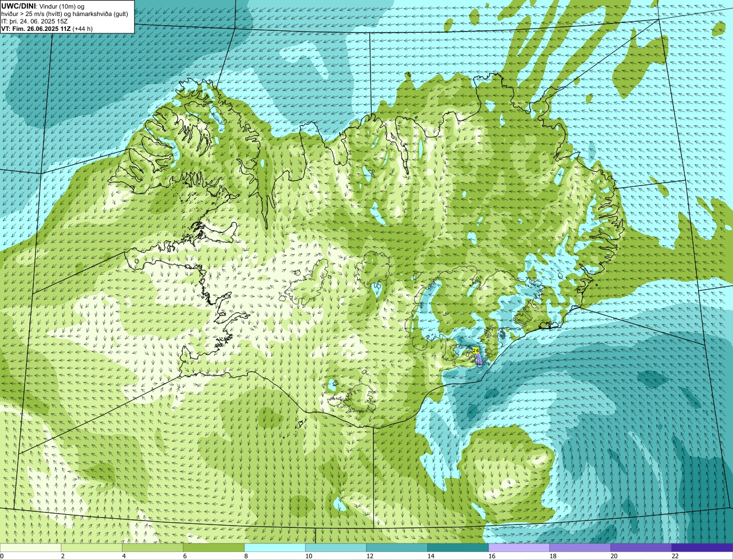The height and width of the screenshot is (560, 733).
Task: Click the "UWC/DINI: Vindur (10m) og" title line
Action: [x=43, y=6]
